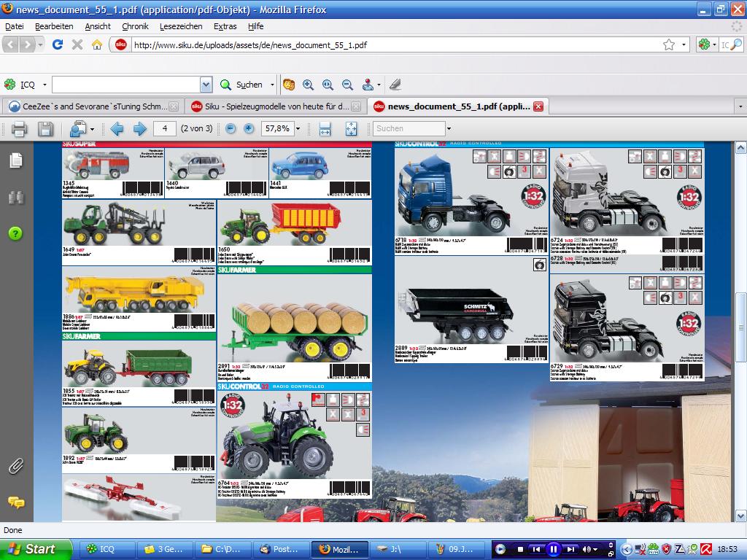This screenshot has width=747, height=560.
Task: Zoom out with the minus button
Action: [x=231, y=129]
